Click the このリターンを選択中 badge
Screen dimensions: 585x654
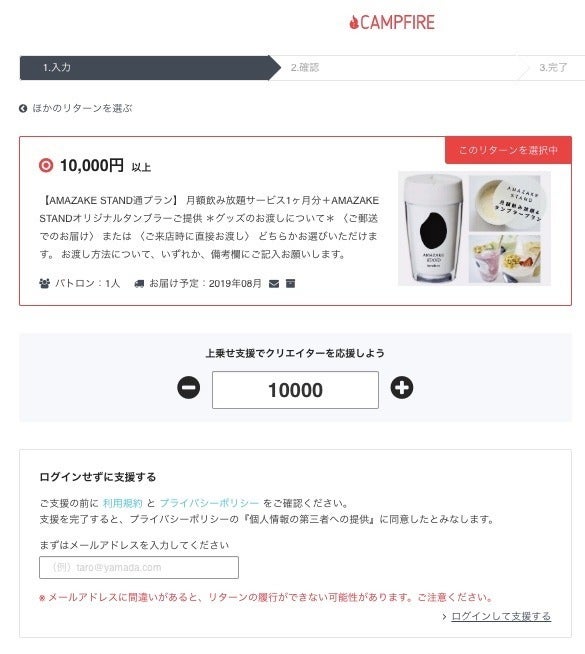coord(508,150)
